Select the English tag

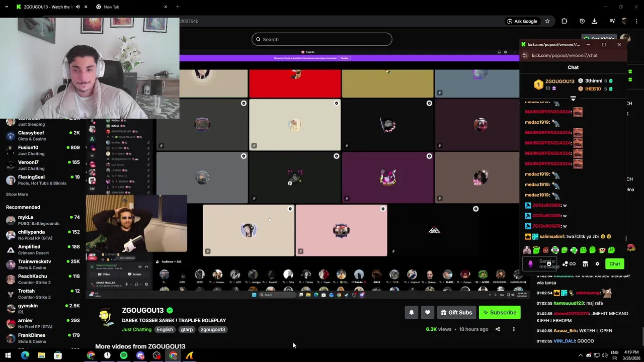pos(165,330)
